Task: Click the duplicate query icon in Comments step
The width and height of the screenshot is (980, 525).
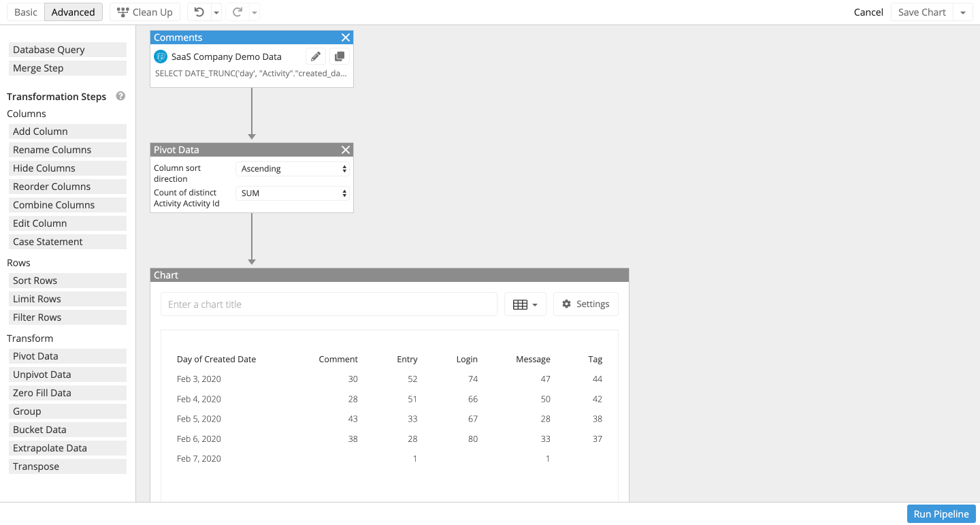Action: [x=340, y=57]
